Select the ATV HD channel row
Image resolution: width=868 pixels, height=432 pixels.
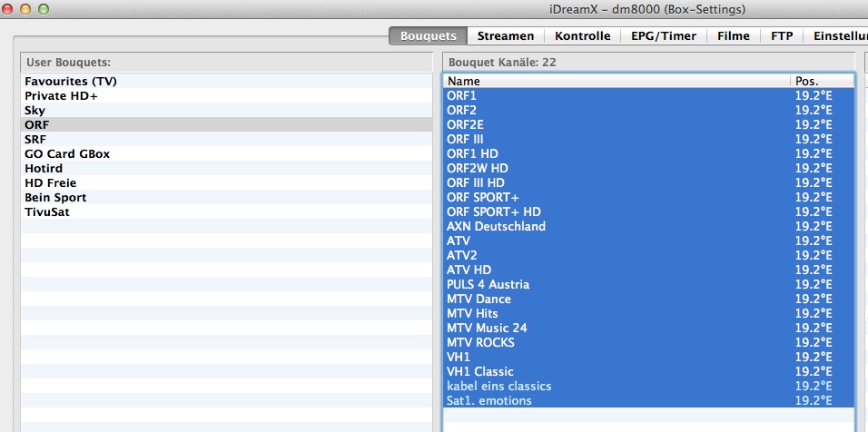point(649,270)
